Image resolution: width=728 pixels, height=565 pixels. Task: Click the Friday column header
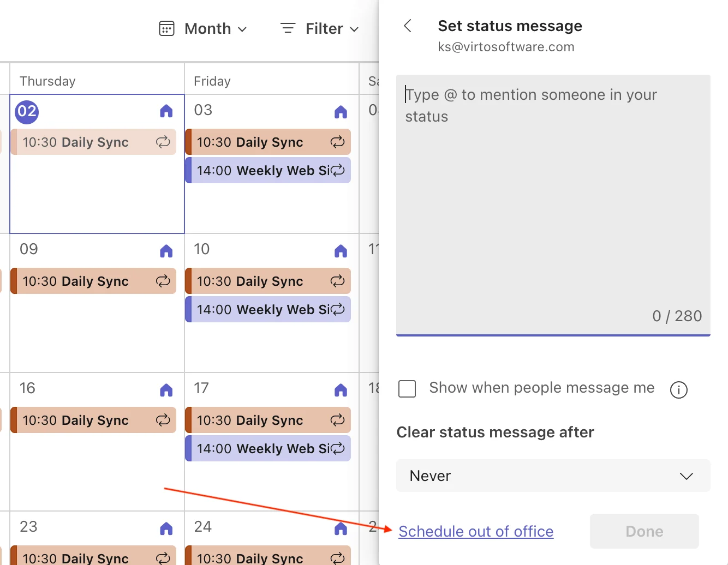(x=212, y=81)
